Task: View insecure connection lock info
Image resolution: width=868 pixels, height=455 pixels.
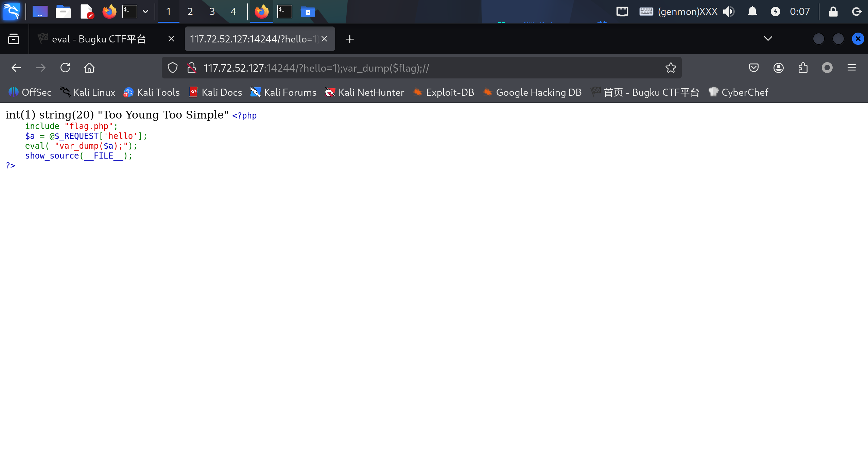Action: 192,68
